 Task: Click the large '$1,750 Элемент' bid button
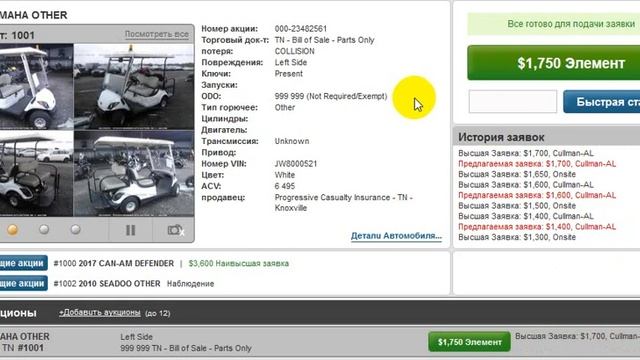[x=553, y=63]
